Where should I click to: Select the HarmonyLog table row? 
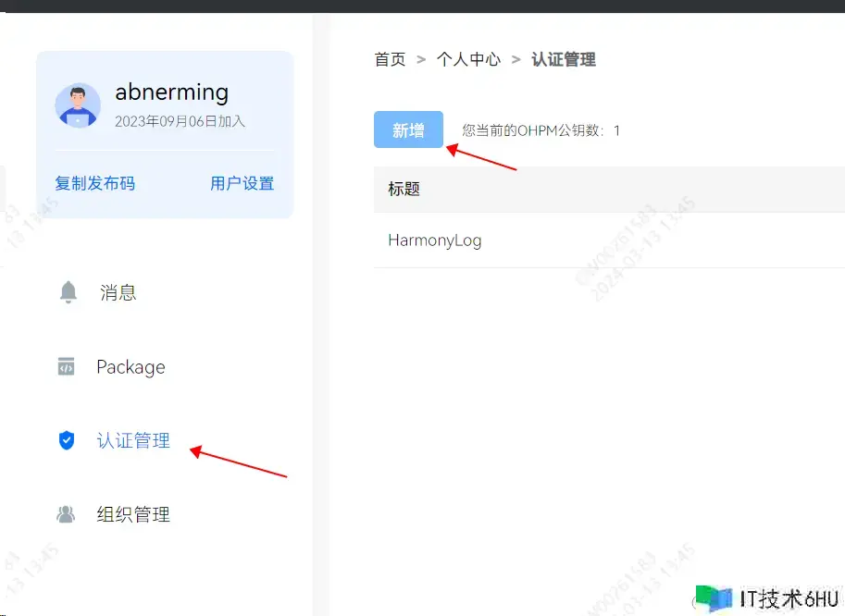click(435, 240)
